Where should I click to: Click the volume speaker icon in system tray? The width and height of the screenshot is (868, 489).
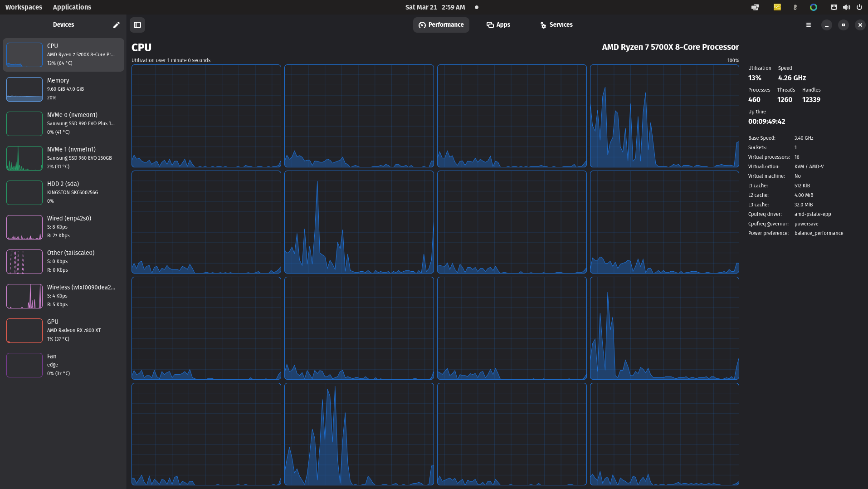click(x=846, y=7)
